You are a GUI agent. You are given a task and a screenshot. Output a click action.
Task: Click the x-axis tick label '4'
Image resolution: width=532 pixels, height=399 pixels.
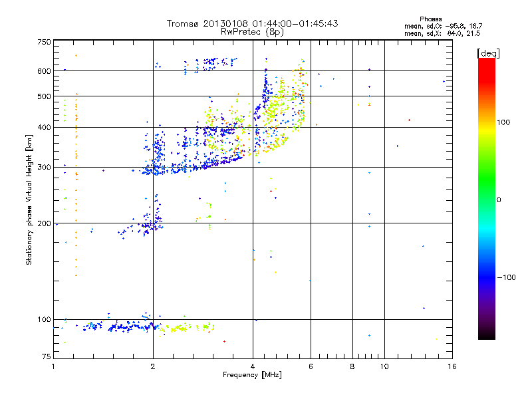coord(253,366)
